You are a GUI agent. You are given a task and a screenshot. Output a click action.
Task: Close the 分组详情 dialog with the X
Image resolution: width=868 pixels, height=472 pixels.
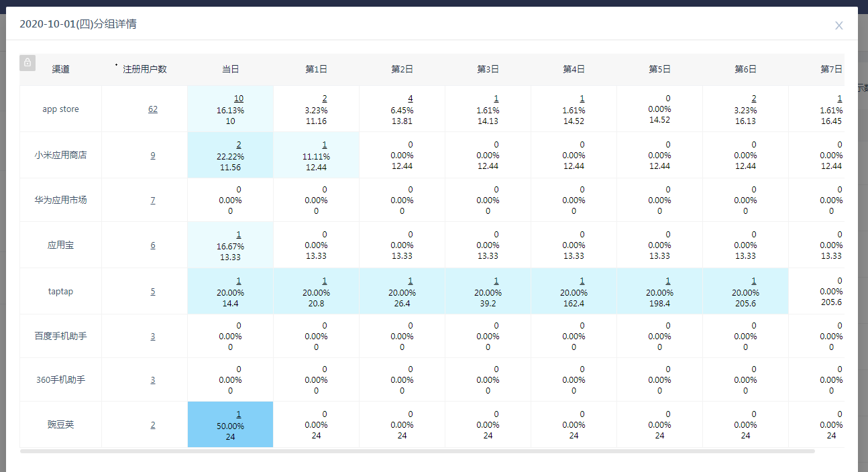tap(838, 25)
